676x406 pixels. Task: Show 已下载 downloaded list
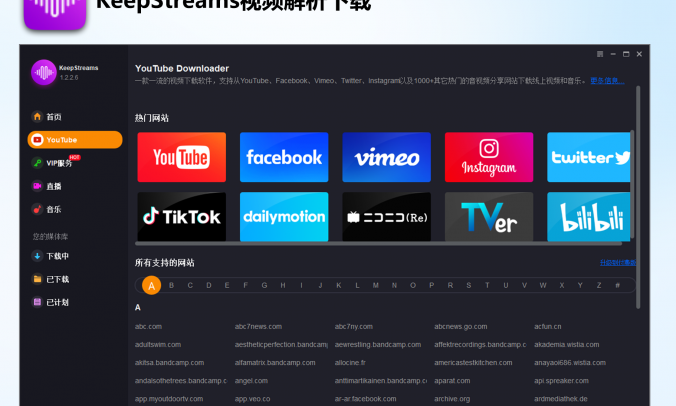pyautogui.click(x=51, y=279)
